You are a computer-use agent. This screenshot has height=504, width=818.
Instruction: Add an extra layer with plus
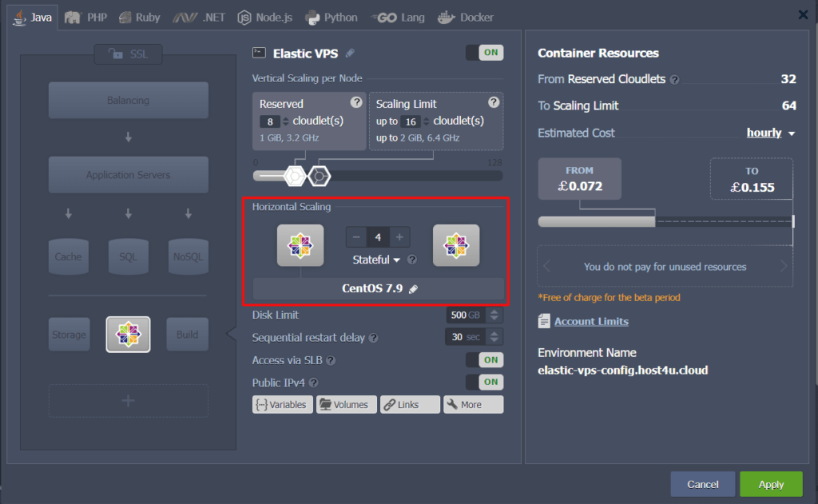coord(129,401)
